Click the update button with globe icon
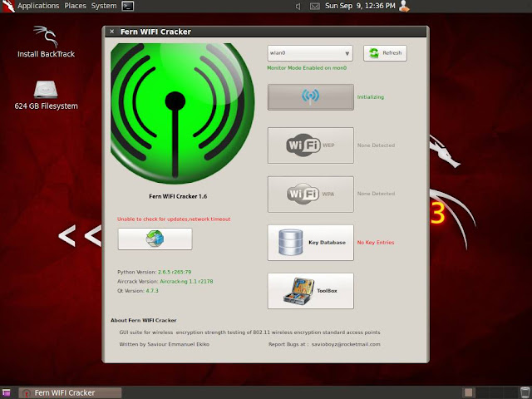 pos(155,239)
